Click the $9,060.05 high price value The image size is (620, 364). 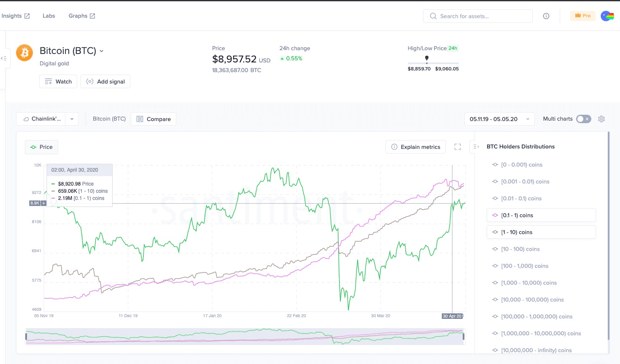click(x=447, y=69)
